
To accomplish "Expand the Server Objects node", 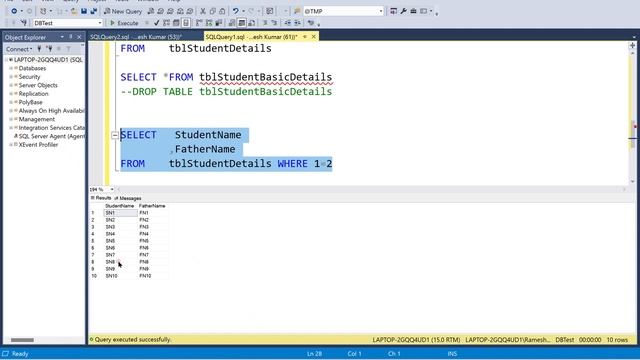I will (11, 85).
